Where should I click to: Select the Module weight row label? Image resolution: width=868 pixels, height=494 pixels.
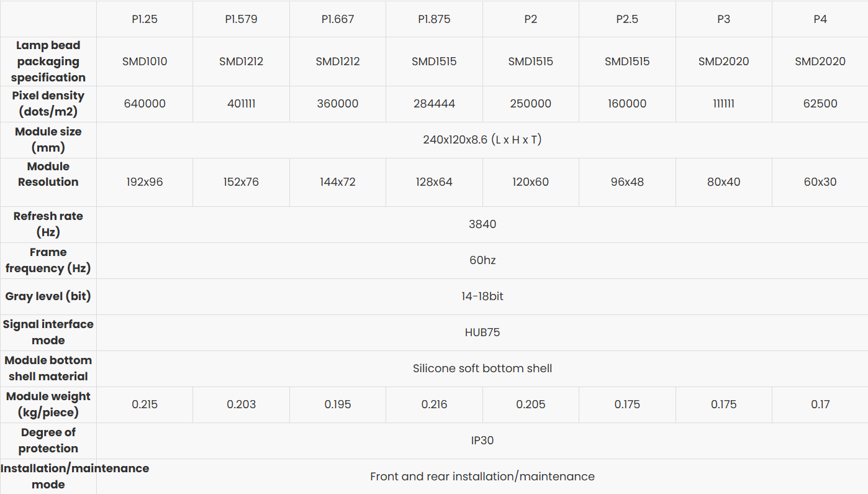48,405
